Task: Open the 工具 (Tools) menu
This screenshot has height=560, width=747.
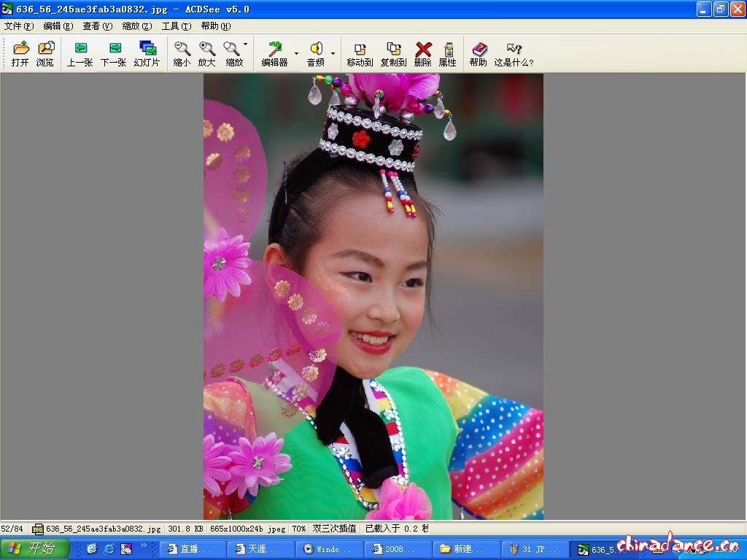Action: (x=176, y=26)
